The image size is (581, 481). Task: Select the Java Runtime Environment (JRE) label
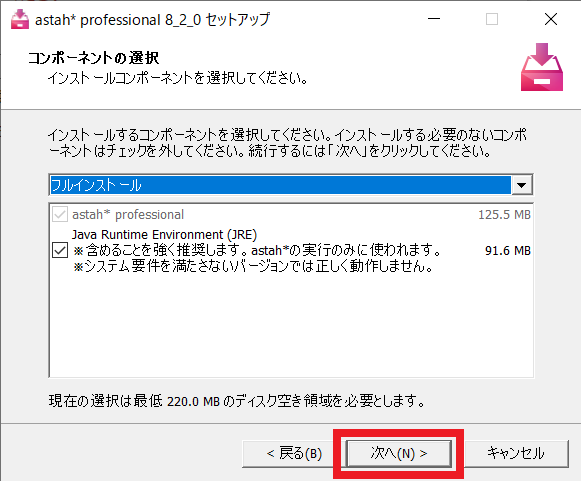coord(164,235)
